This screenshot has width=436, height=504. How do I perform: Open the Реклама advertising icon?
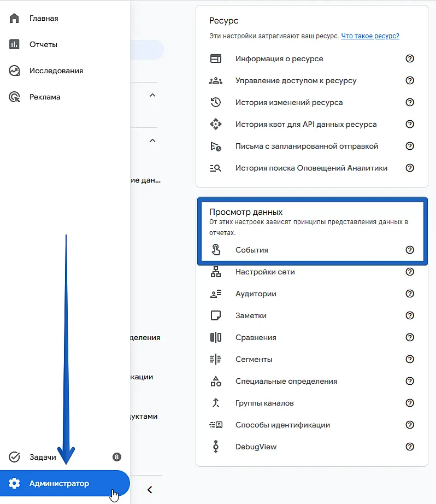pyautogui.click(x=14, y=97)
